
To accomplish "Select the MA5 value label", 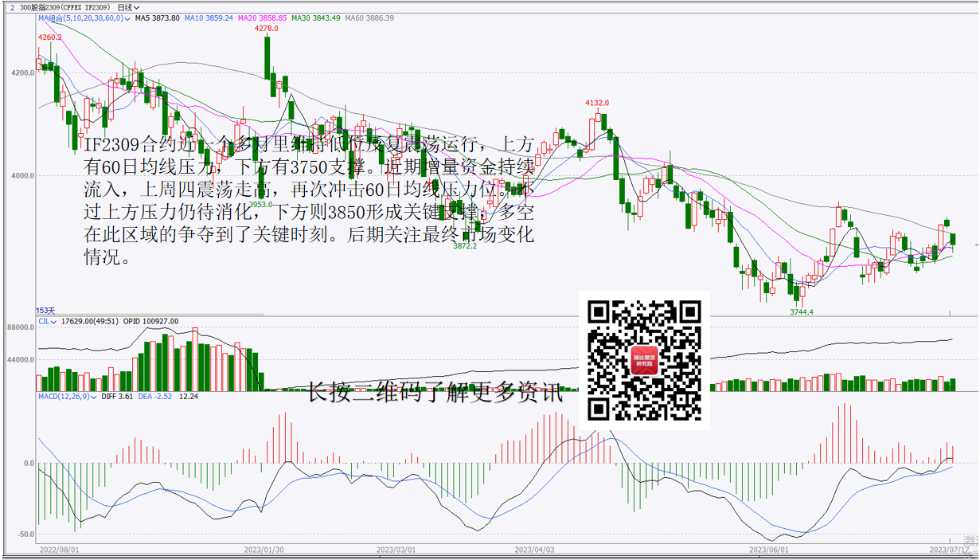I will tap(157, 18).
